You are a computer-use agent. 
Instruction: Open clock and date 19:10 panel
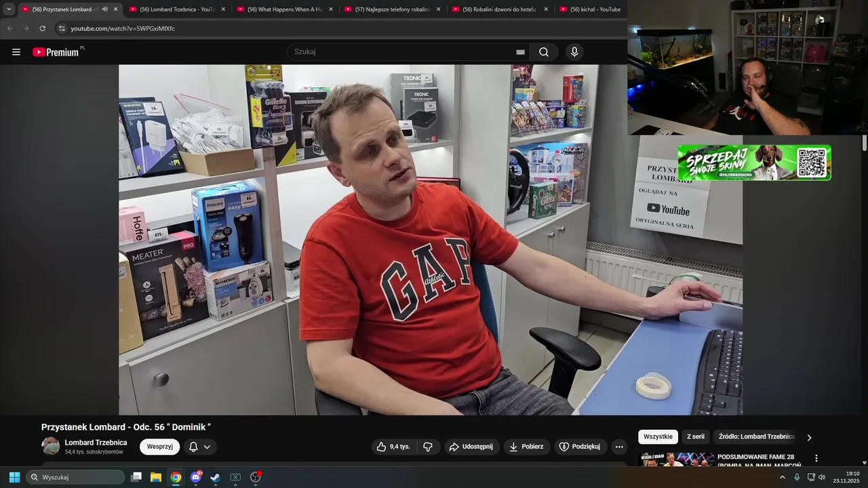pyautogui.click(x=847, y=477)
